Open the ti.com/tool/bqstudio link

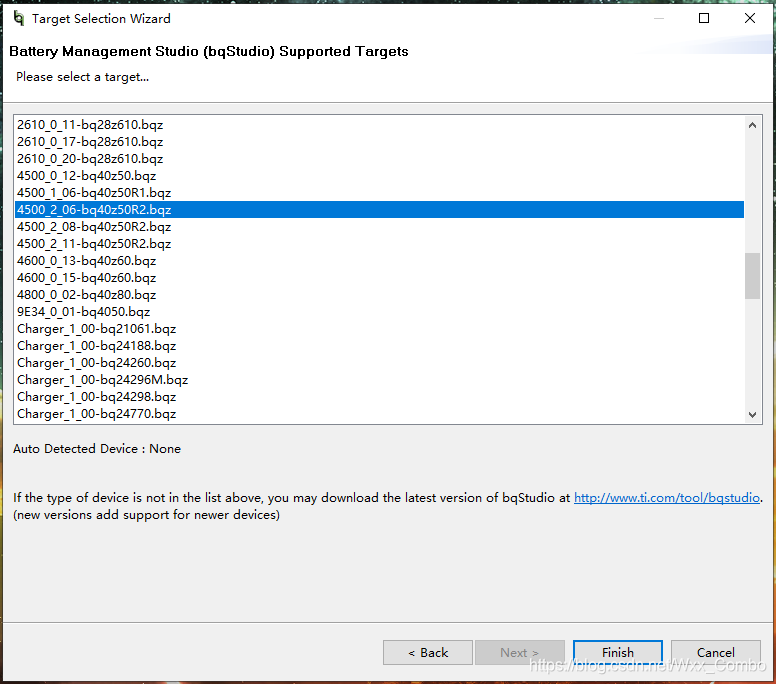click(x=667, y=497)
